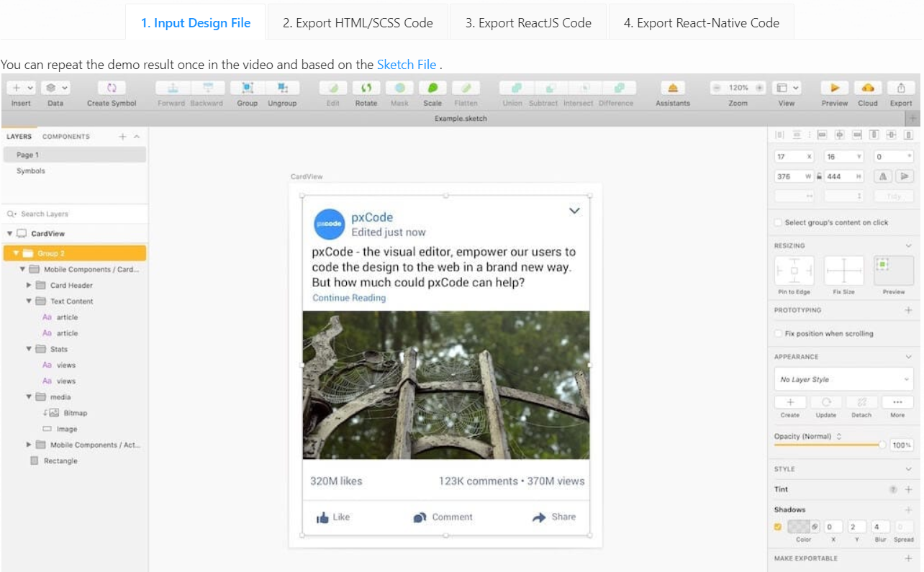Add a new page in Layers panel
Viewport: 924px width, 572px height.
pyautogui.click(x=122, y=137)
